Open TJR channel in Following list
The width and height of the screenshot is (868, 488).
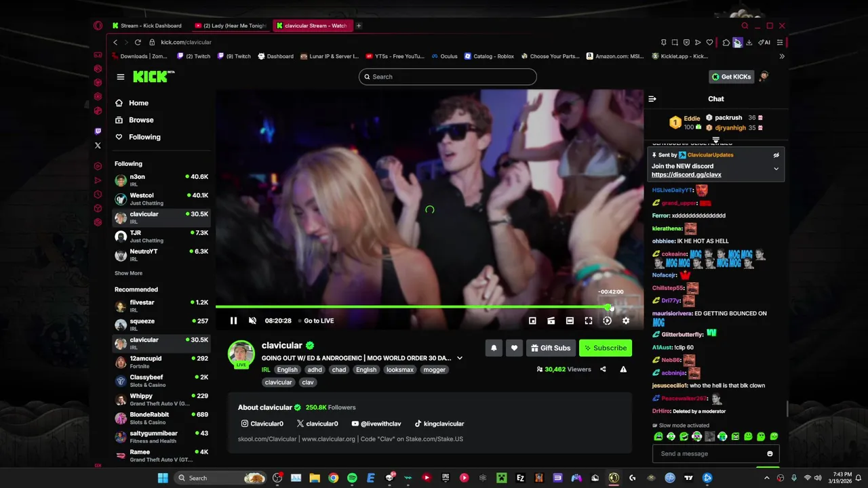point(161,237)
